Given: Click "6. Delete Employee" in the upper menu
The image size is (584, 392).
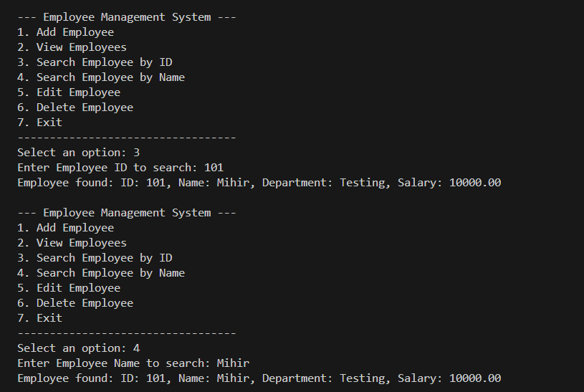Looking at the screenshot, I should (x=75, y=107).
